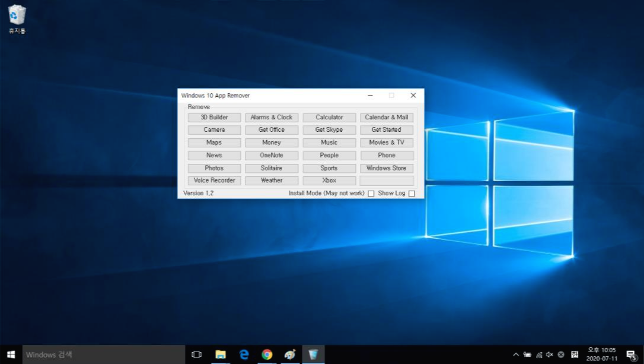Click the Alarms & Clock button
The image size is (644, 364).
[272, 118]
